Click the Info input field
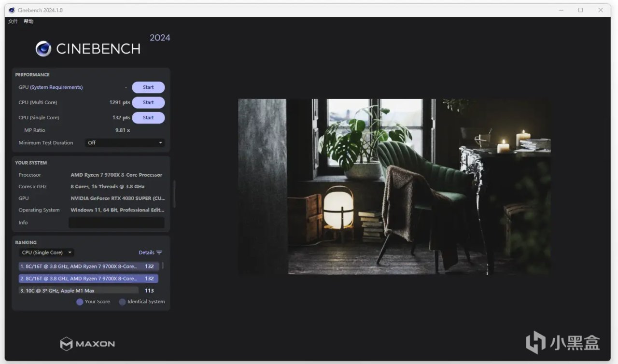 tap(116, 223)
